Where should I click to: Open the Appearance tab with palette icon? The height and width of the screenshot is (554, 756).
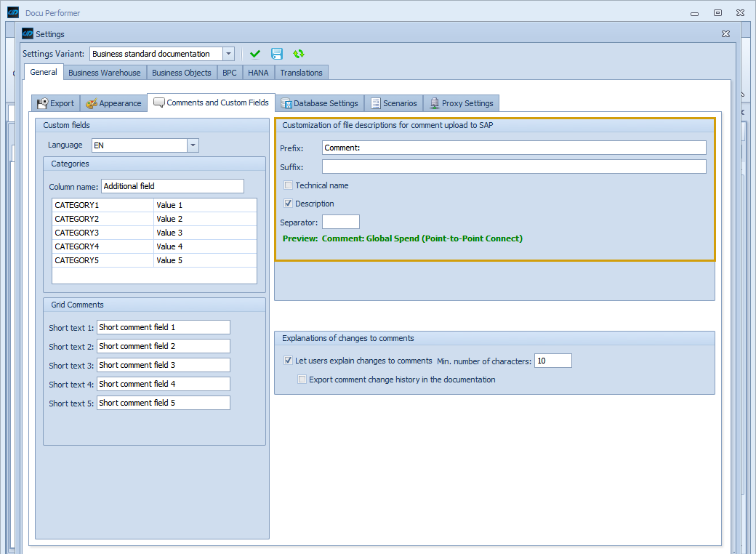click(x=113, y=103)
